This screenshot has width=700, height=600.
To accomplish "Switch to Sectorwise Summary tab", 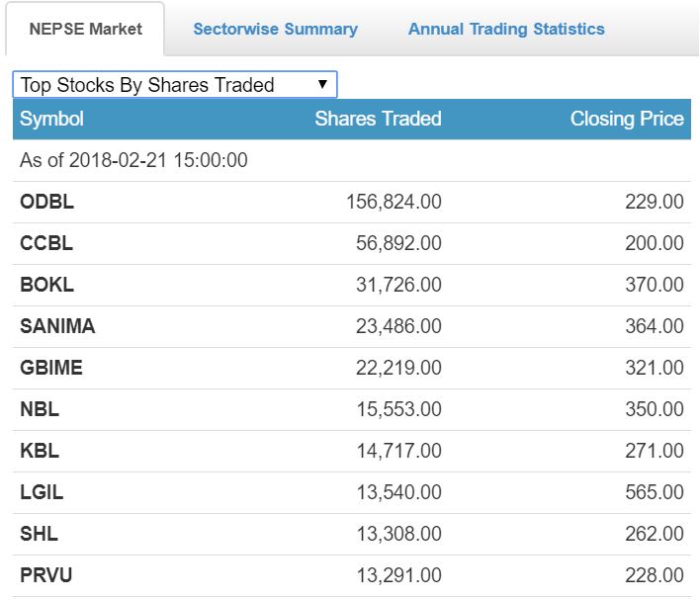I will tap(276, 29).
